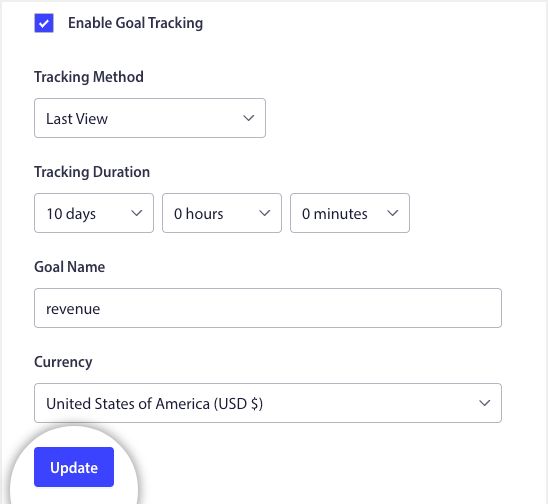
Task: Click the Enable Goal Tracking label text
Action: coord(135,23)
